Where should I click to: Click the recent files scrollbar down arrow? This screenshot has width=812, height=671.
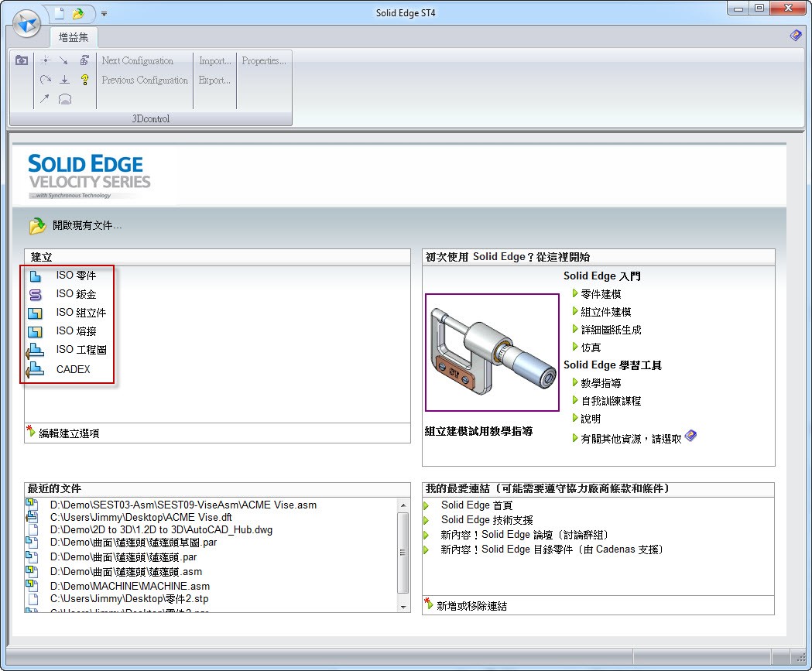pyautogui.click(x=403, y=607)
